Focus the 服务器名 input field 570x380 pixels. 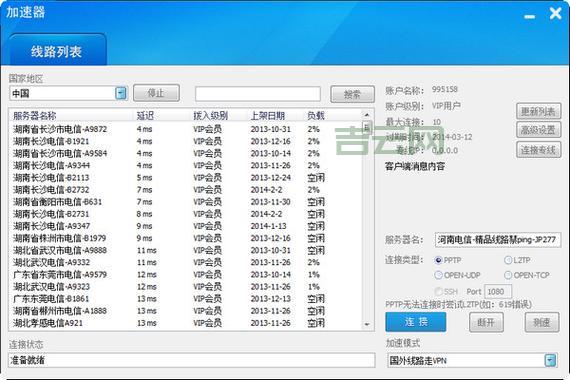[498, 240]
